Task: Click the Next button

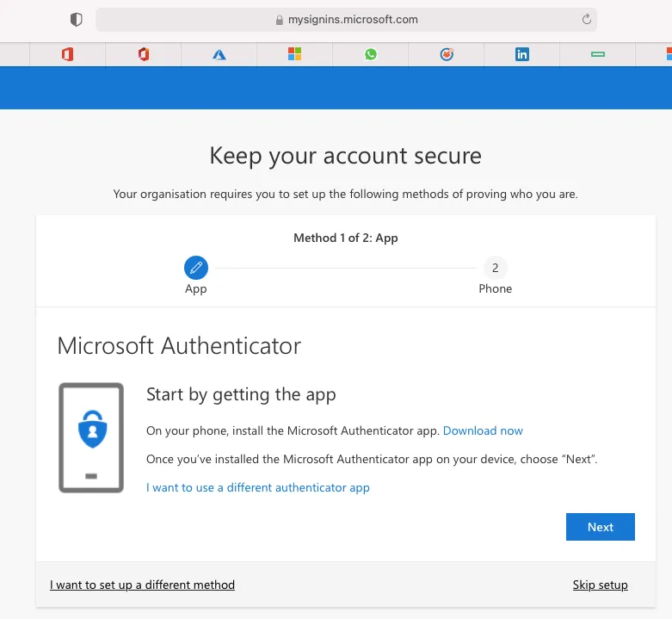Action: (x=600, y=527)
